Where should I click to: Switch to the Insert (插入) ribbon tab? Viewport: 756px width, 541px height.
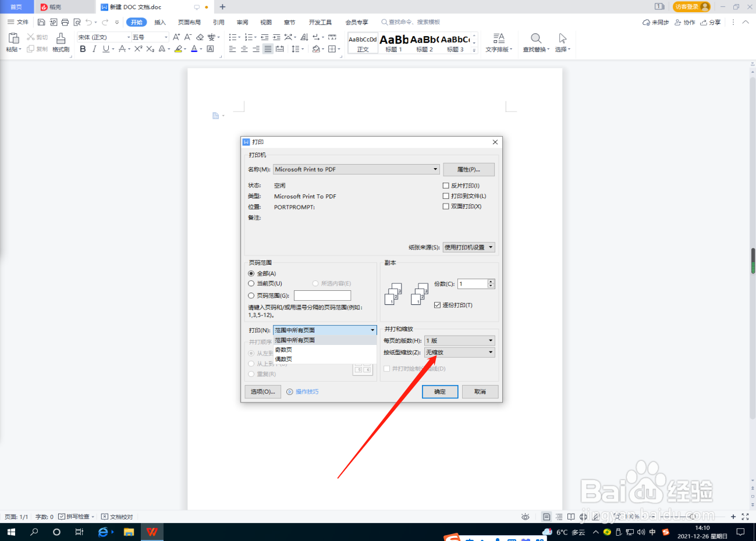pyautogui.click(x=160, y=22)
